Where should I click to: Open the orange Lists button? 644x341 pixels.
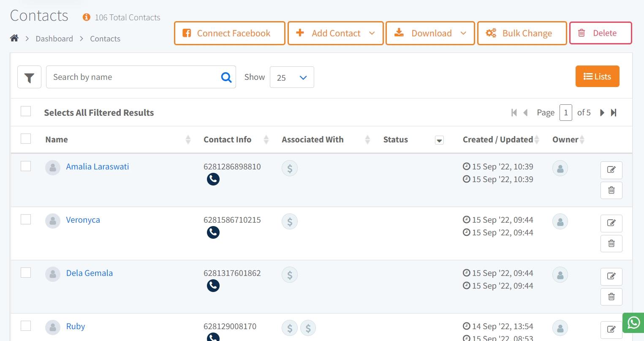(598, 76)
